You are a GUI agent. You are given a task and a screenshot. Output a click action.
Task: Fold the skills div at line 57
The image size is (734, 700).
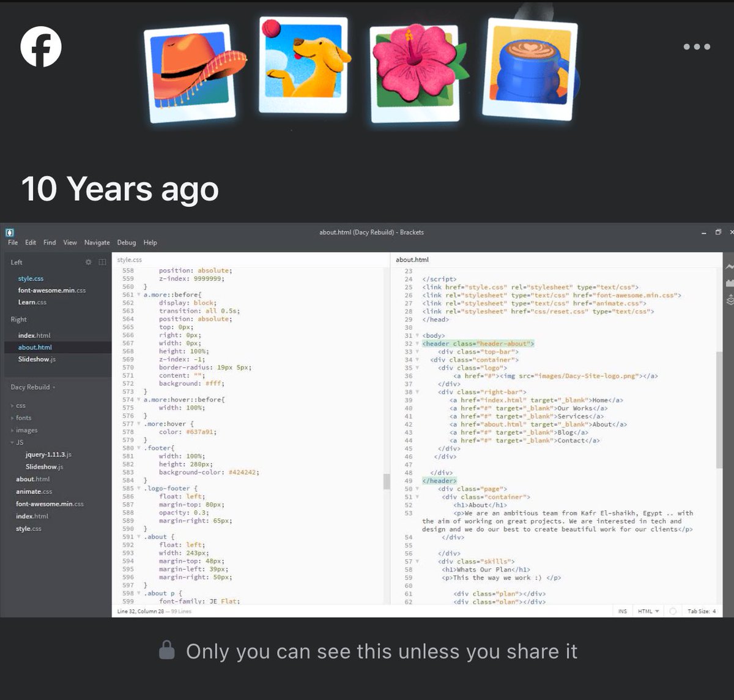[x=417, y=561]
